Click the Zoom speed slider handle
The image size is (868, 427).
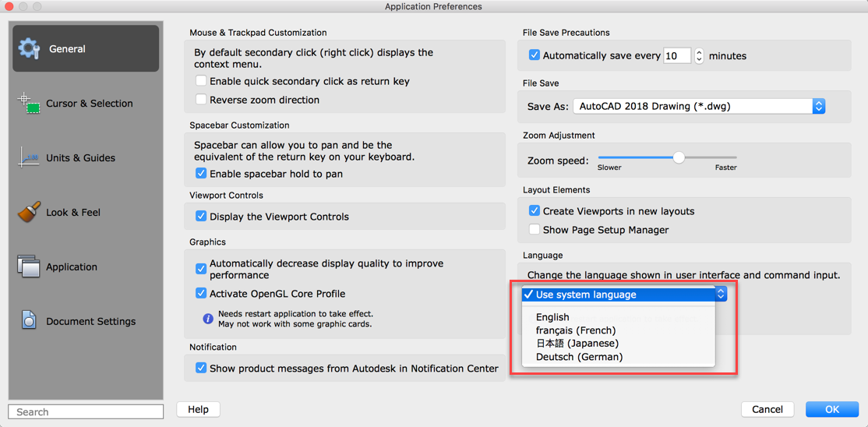click(679, 157)
